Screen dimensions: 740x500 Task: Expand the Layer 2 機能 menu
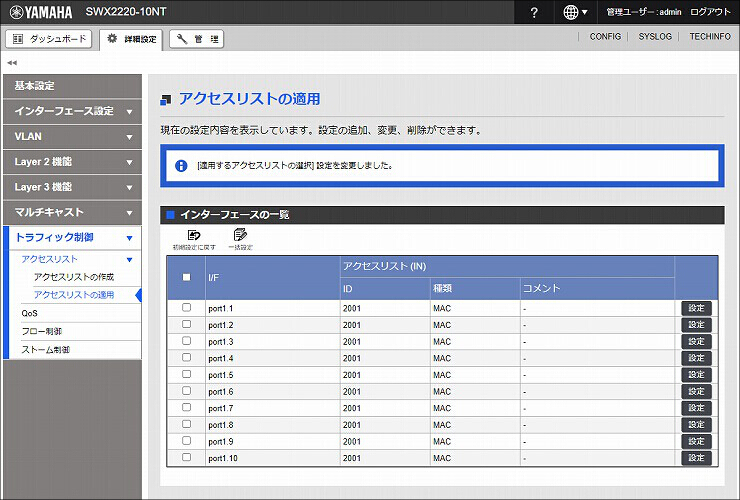[72, 162]
